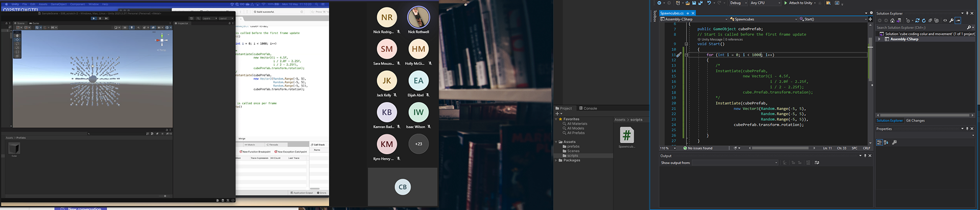Switch to the Git Changes tab

pyautogui.click(x=915, y=120)
